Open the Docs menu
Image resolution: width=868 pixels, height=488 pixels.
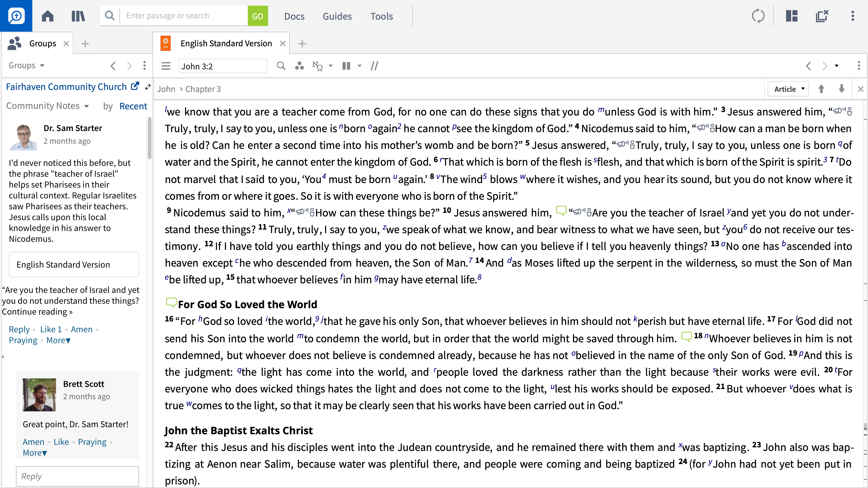pos(294,16)
